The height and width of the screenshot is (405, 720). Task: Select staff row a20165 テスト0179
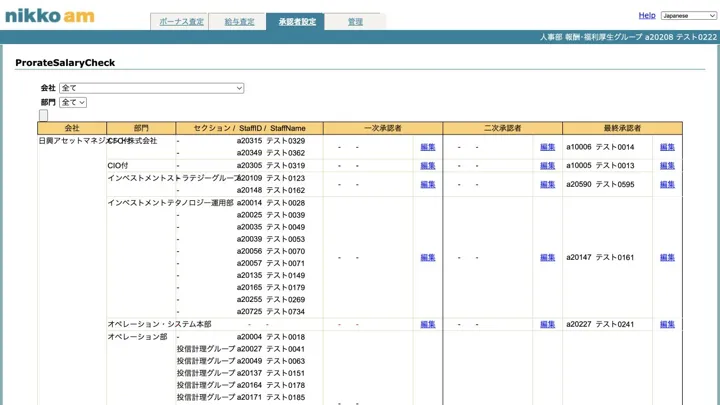click(271, 287)
